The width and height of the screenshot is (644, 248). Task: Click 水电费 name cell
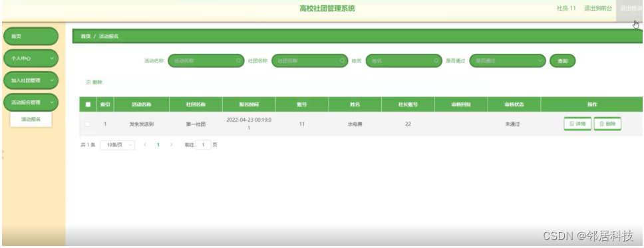355,124
